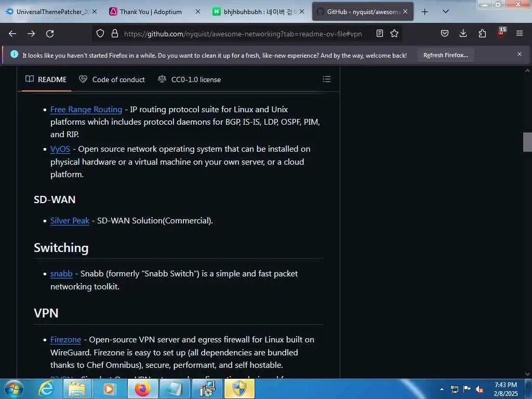Close the GitHub tab

[405, 11]
